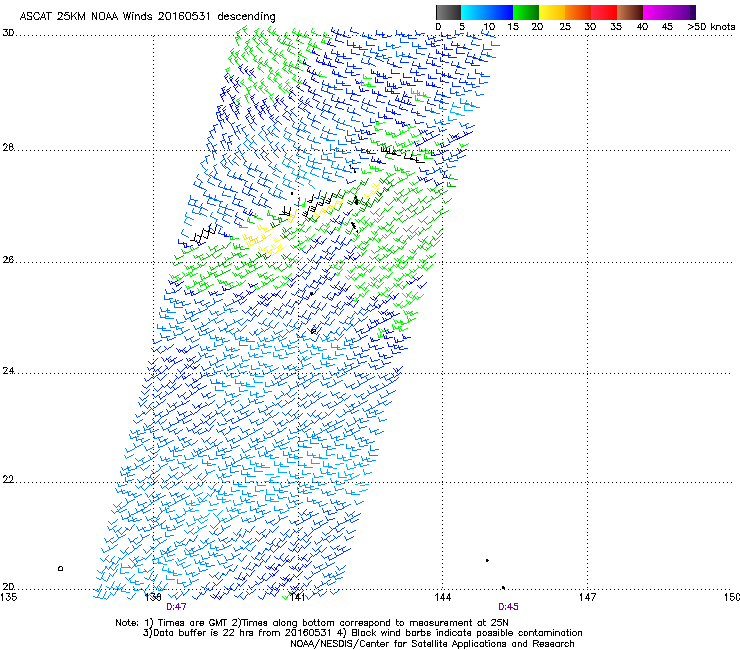Click the dark purple 45–50 knots segment
The width and height of the screenshot is (740, 650).
682,12
